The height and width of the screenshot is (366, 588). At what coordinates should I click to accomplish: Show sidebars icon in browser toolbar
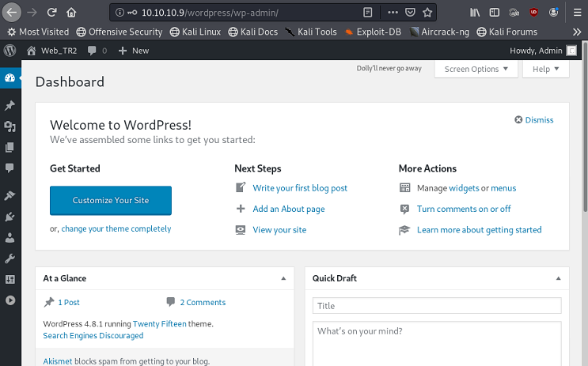click(x=495, y=13)
